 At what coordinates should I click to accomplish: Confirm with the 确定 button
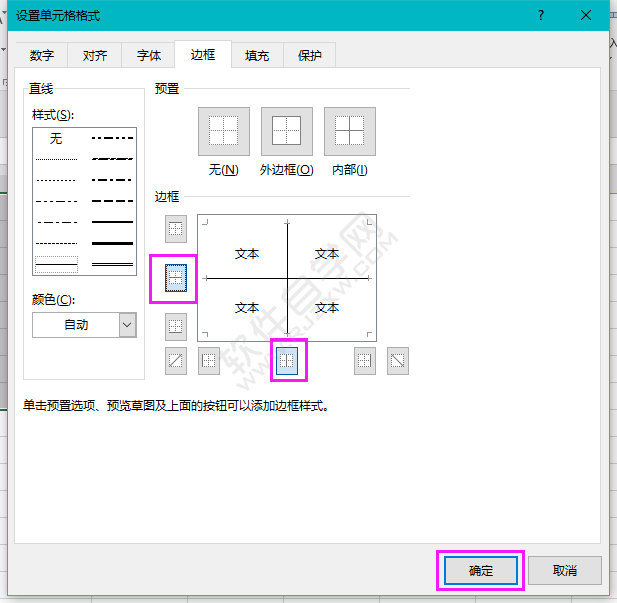[x=480, y=570]
